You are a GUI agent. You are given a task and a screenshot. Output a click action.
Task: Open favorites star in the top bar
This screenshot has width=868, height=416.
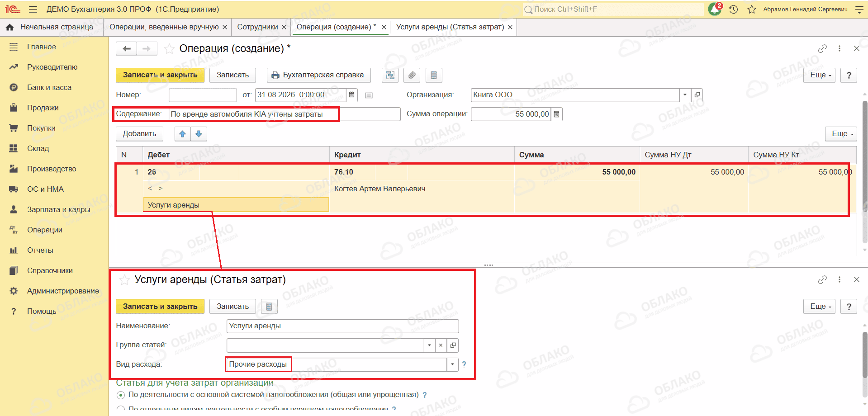coord(752,9)
